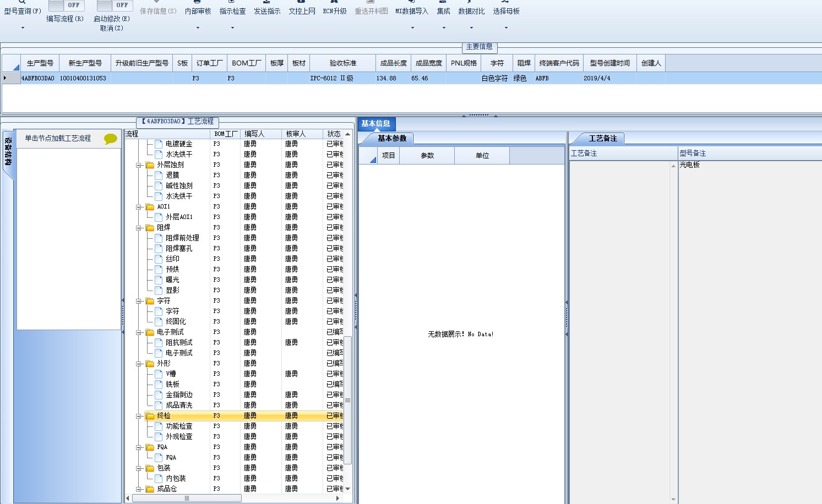This screenshot has width=822, height=504.
Task: Click the 阻焊前处理 document icon
Action: click(159, 238)
